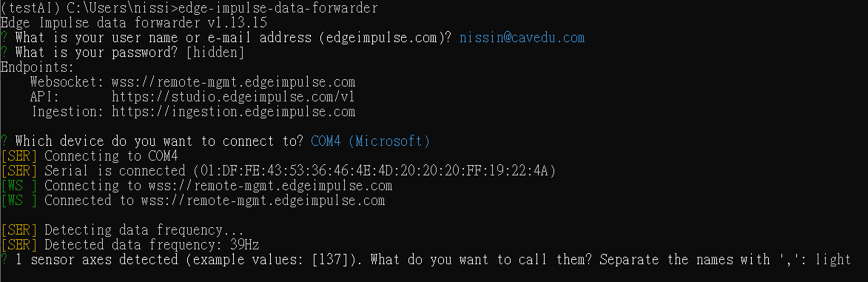Click the typed axis name 'light'

click(832, 260)
